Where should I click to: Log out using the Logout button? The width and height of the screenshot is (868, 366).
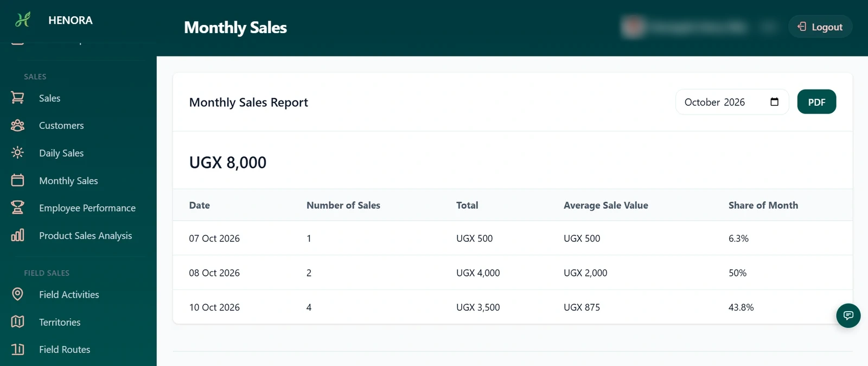820,27
